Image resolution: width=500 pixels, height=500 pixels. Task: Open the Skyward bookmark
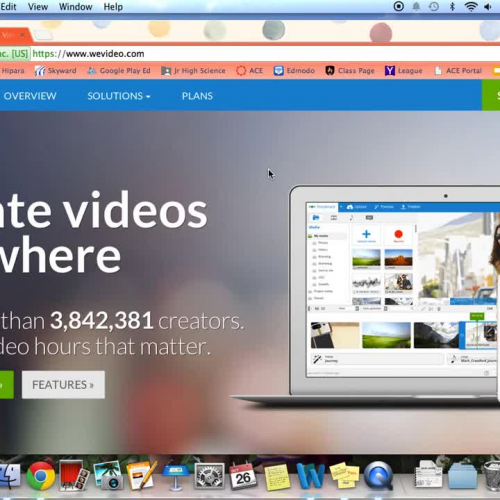[55, 71]
